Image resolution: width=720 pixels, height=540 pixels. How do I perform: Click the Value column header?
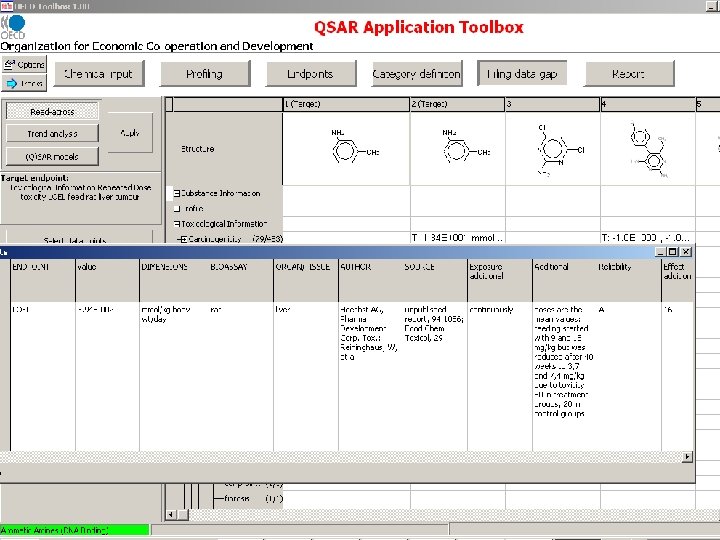107,280
